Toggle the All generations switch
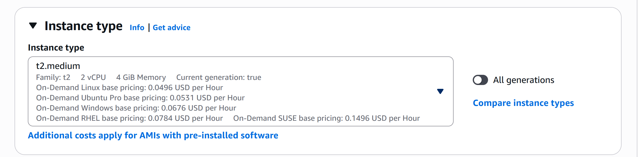644x157 pixels. 480,80
